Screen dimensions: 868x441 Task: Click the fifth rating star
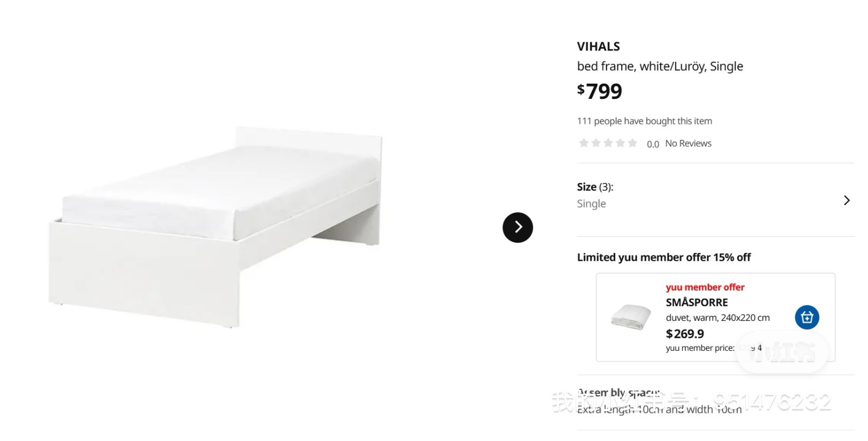pos(633,143)
